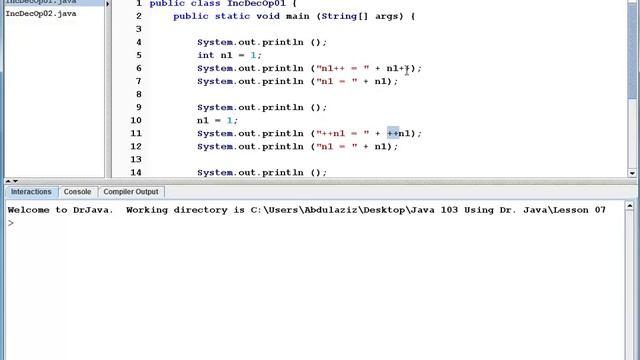Click line 7 println "n1 = " statement
640x360 pixels.
297,81
